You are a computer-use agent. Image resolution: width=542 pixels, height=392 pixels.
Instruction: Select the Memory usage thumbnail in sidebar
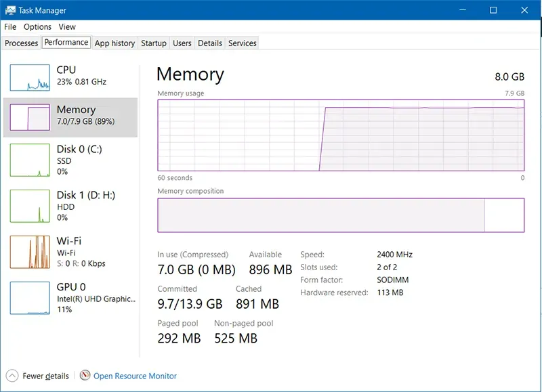pos(30,118)
